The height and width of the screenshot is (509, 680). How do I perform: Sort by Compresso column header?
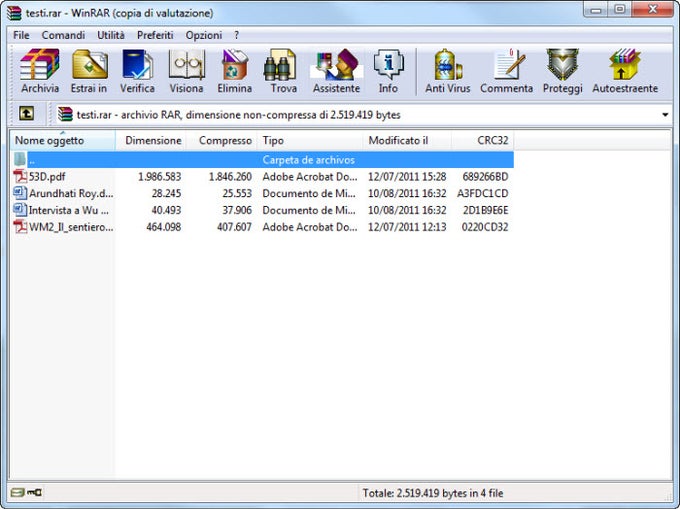point(222,140)
